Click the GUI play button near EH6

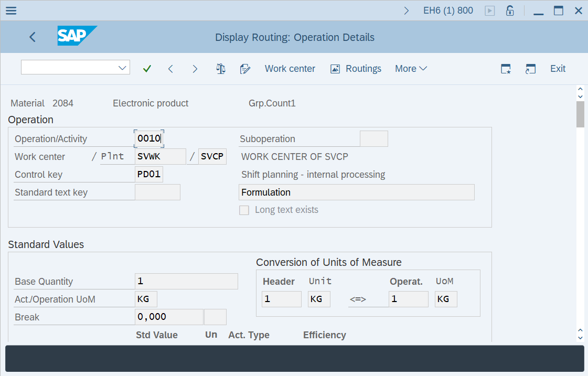(x=489, y=10)
